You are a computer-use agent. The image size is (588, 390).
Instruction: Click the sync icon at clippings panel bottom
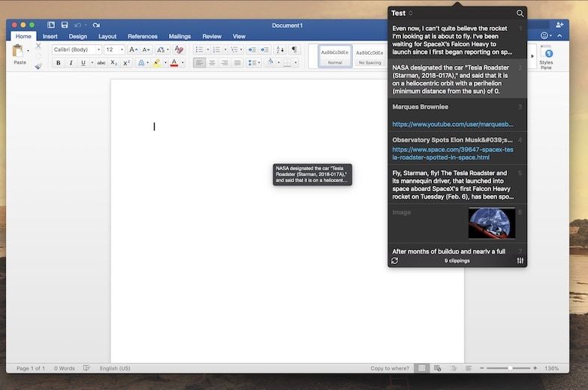pyautogui.click(x=395, y=260)
